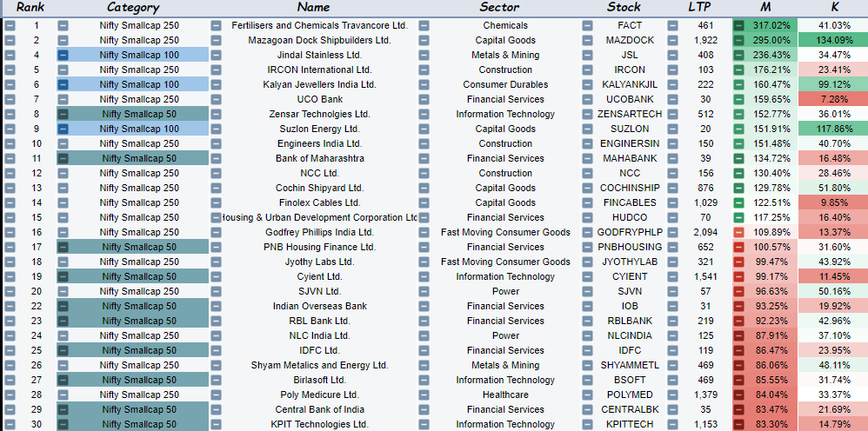Collapse the Nifty Smallcap 50 category for PNB Housing
868x431 pixels.
[x=63, y=248]
